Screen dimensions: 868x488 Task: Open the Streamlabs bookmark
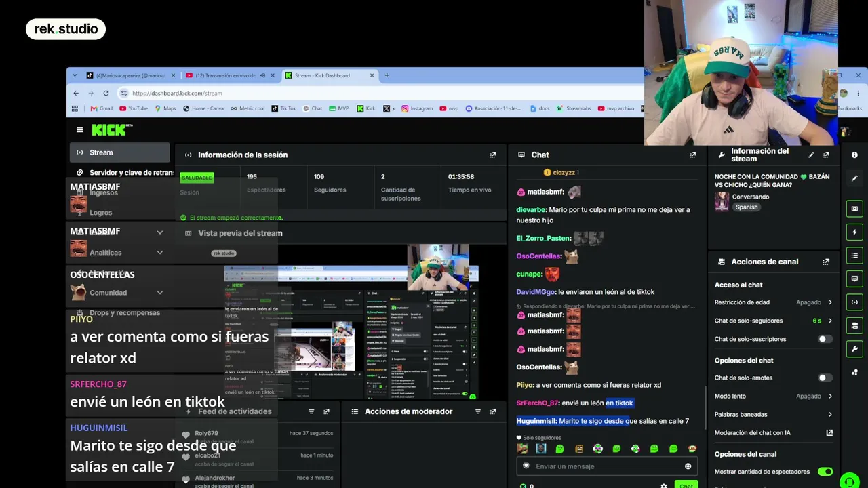point(574,108)
